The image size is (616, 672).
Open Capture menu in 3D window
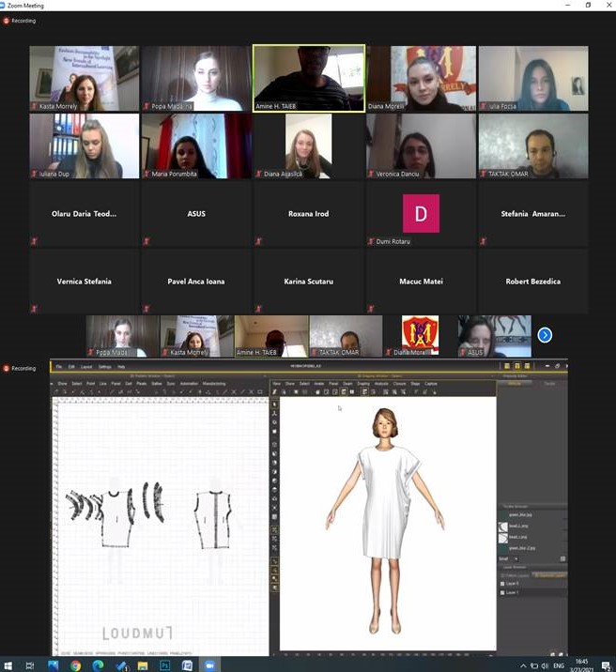pyautogui.click(x=431, y=384)
